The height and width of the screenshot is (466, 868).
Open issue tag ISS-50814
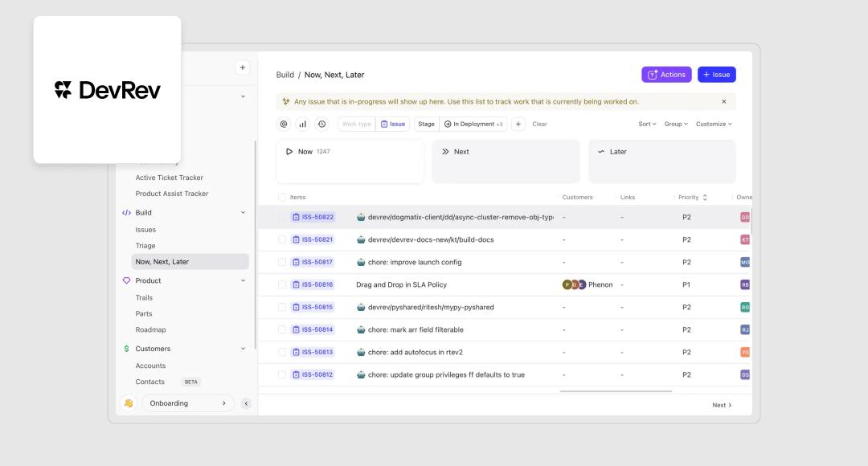(313, 330)
